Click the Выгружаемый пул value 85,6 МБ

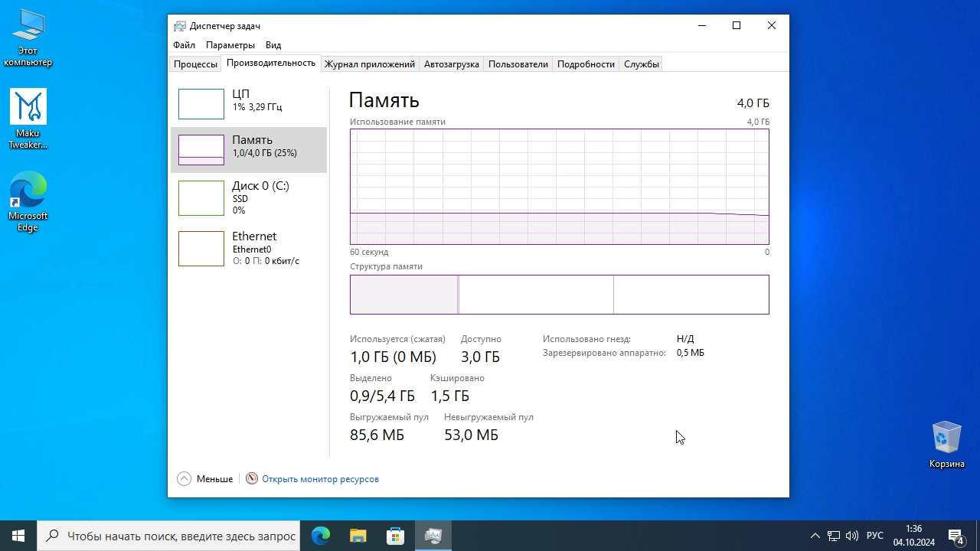(377, 435)
